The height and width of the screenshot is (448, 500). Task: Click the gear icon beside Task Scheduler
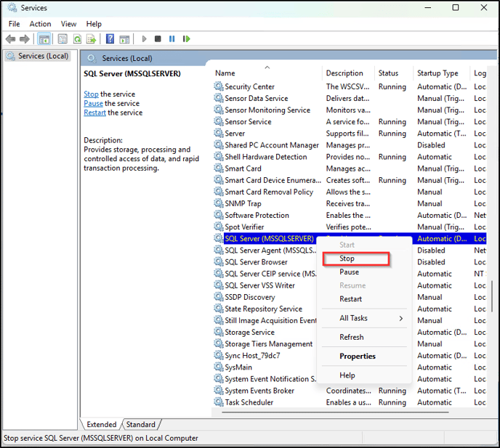coord(219,402)
